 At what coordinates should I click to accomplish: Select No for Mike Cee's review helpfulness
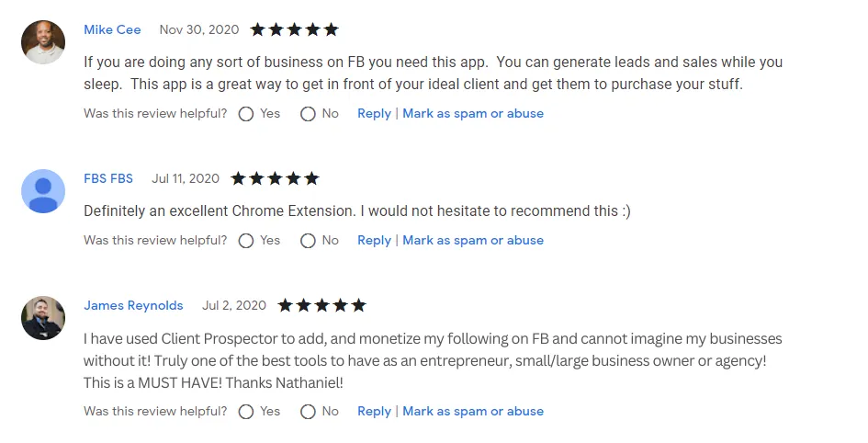308,114
